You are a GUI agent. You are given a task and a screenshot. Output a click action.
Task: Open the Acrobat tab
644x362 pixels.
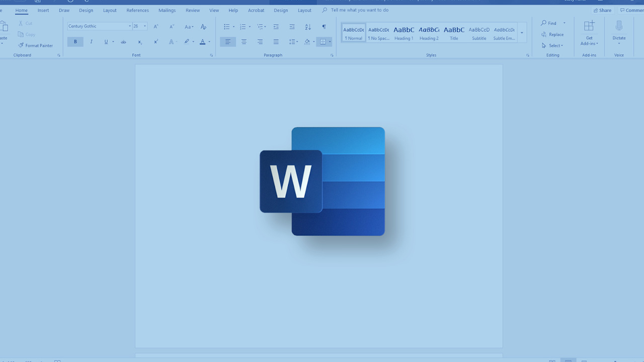point(256,10)
